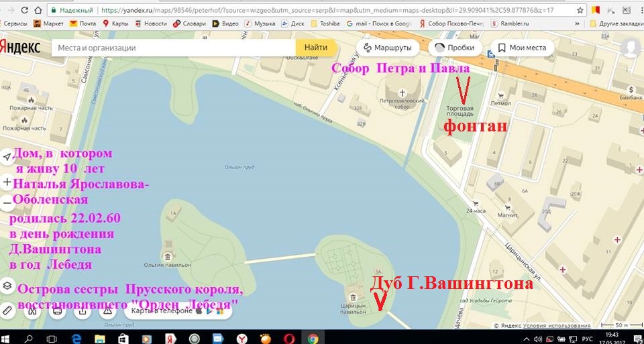
Task: Click the geolocation arrow button on the map
Action: tap(7, 157)
